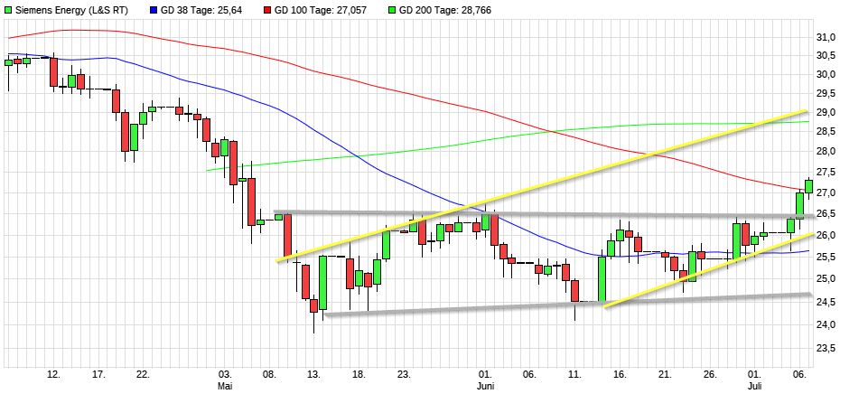This screenshot has width=868, height=394.
Task: Select the 'GD 100 Tage: 27,057' legend text
Action: click(320, 10)
